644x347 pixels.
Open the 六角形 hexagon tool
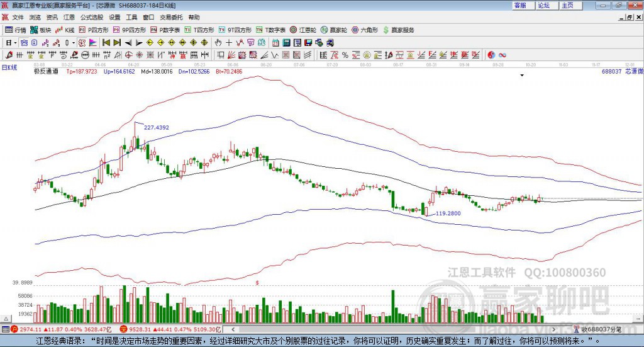[x=365, y=30]
